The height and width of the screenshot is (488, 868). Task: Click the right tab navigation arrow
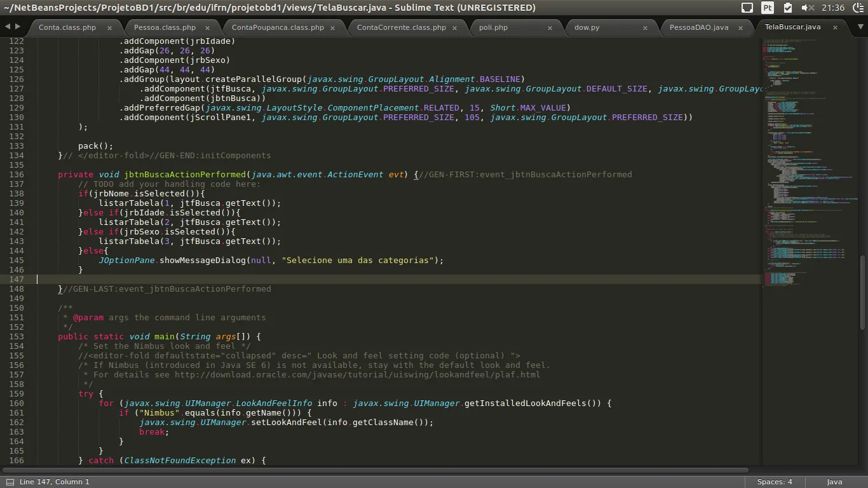click(18, 27)
